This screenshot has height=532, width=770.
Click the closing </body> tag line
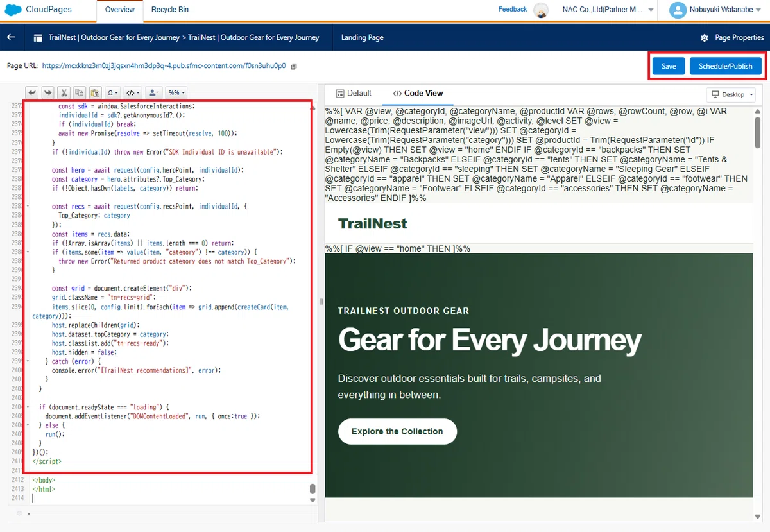[x=44, y=480]
